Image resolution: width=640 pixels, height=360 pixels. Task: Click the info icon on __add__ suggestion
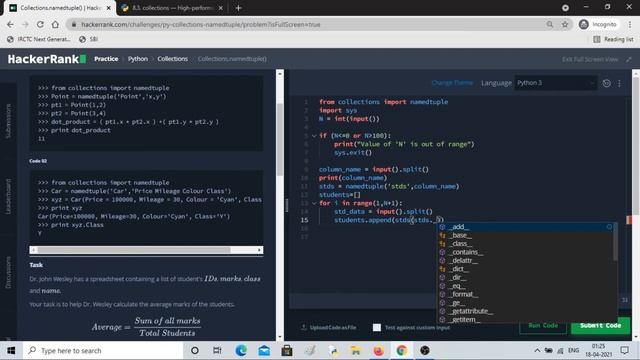coord(609,227)
